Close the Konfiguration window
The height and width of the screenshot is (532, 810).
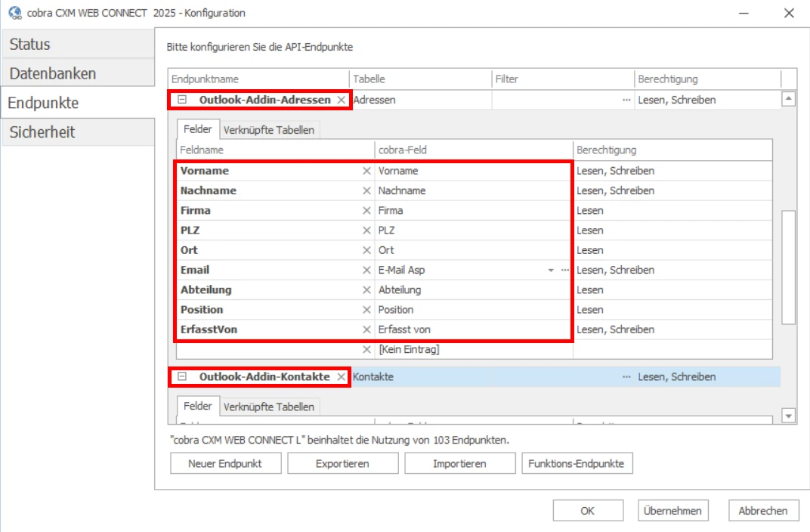point(789,13)
